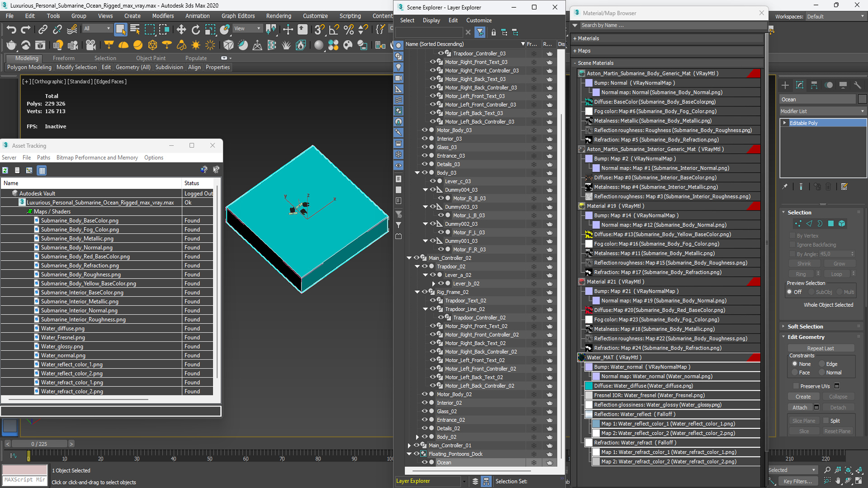Toggle visibility eye of Interior_03
Screen dimensions: 868x488
425,139
